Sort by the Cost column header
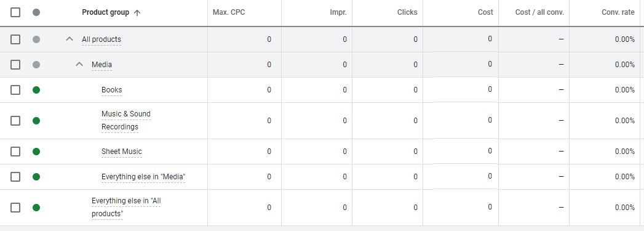 click(485, 12)
